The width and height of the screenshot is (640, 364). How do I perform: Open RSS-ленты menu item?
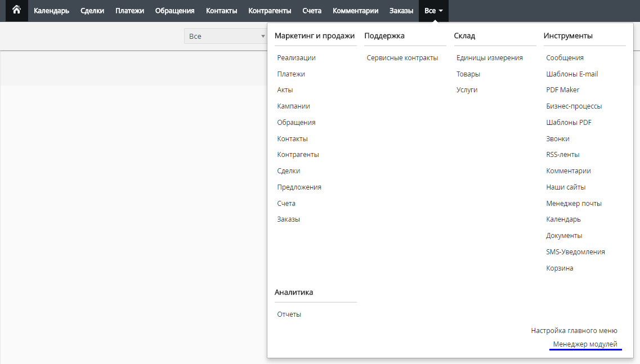click(x=562, y=155)
